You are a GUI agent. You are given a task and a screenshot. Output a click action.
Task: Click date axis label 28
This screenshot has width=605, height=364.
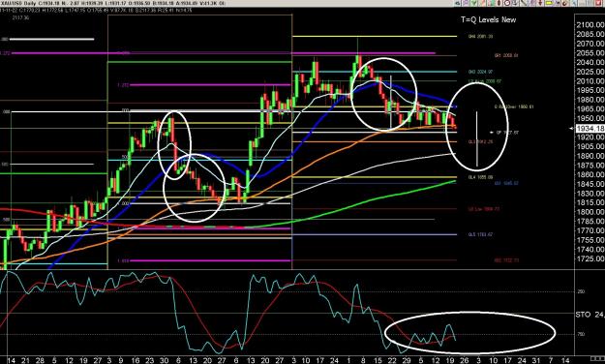click(x=40, y=360)
